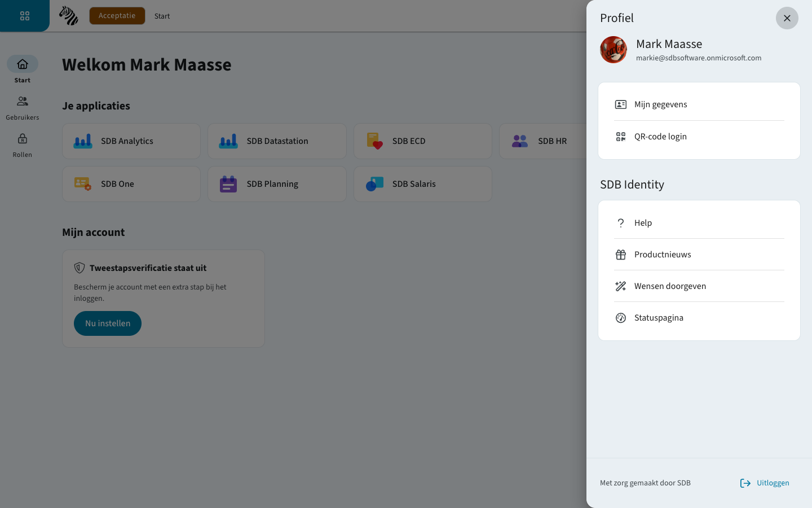Select QR-code login menu item
This screenshot has width=812, height=508.
pos(699,137)
